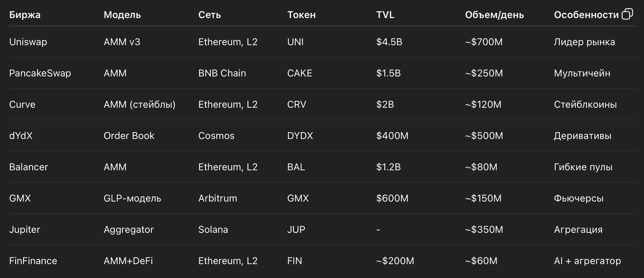644x278 pixels.
Task: Click the Order Book model cell
Action: point(129,136)
